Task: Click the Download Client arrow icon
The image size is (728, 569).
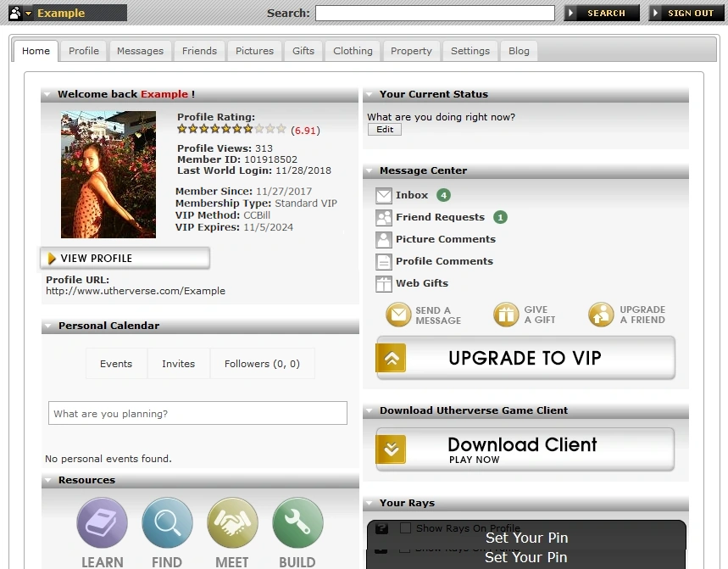Action: click(391, 449)
